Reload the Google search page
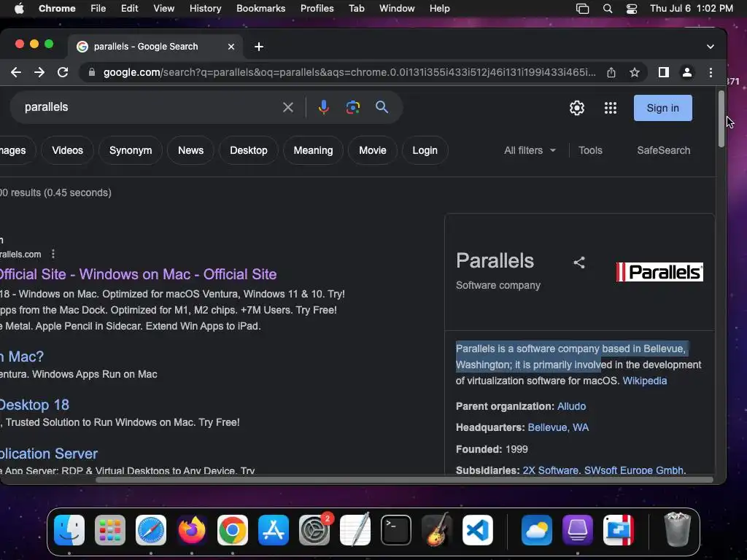The width and height of the screenshot is (747, 560). 63,72
